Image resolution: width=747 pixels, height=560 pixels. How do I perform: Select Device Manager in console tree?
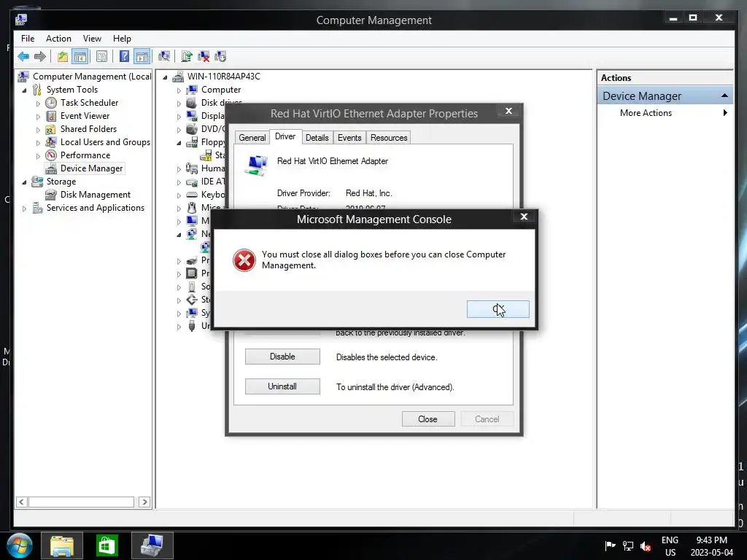point(91,168)
